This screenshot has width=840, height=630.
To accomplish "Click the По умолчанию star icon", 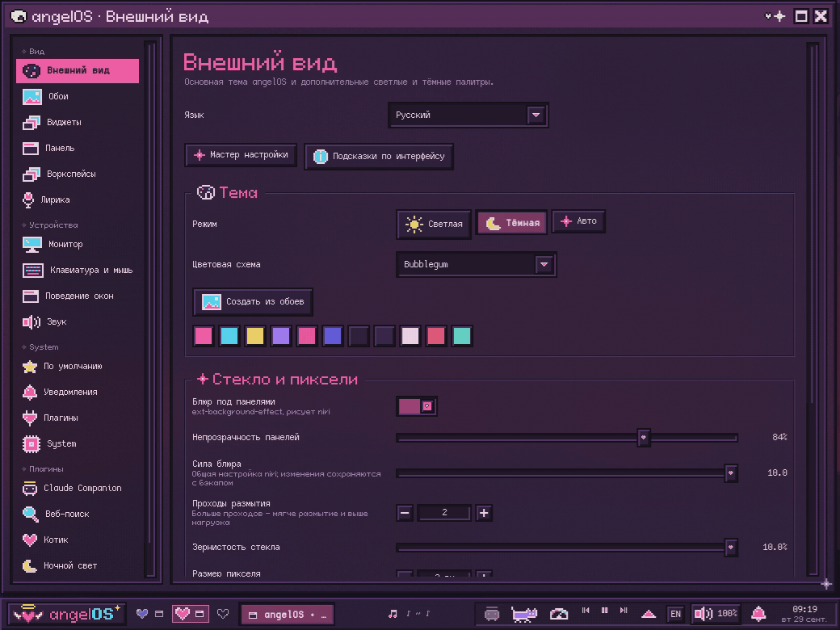I will pyautogui.click(x=30, y=367).
